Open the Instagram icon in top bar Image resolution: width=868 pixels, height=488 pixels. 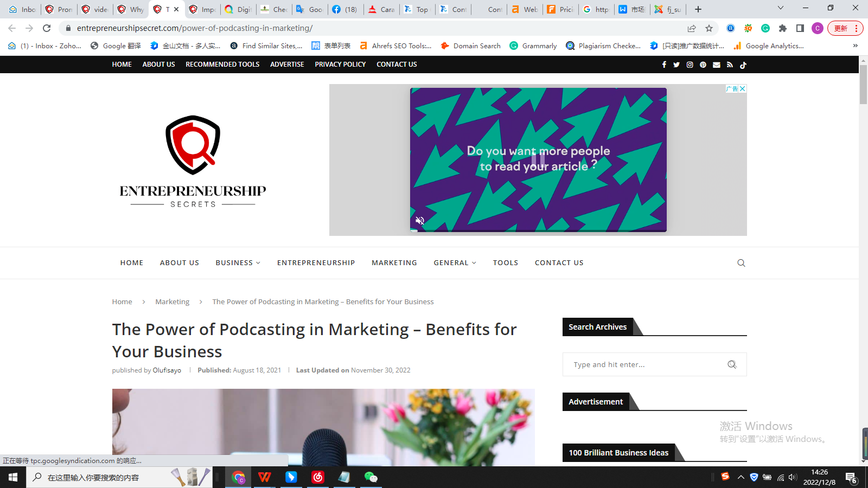click(x=690, y=65)
